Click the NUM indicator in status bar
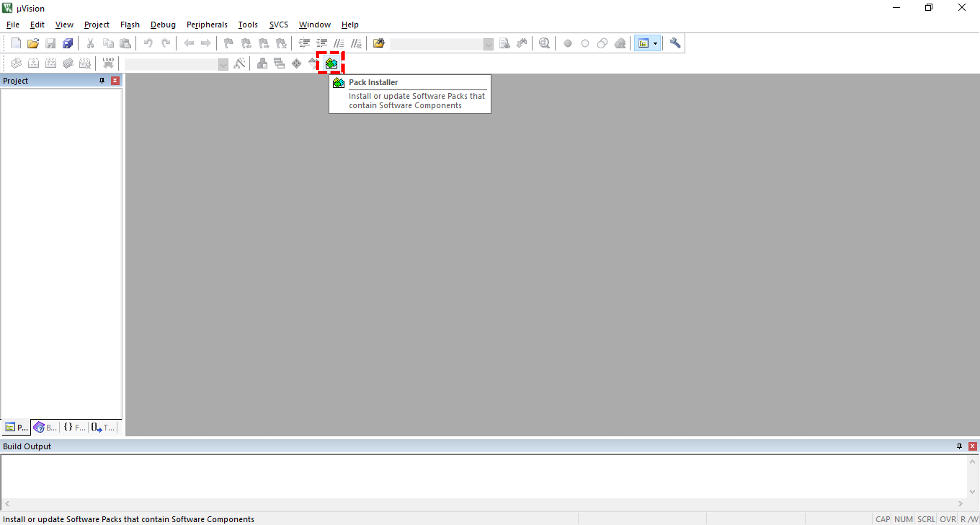 coord(903,519)
